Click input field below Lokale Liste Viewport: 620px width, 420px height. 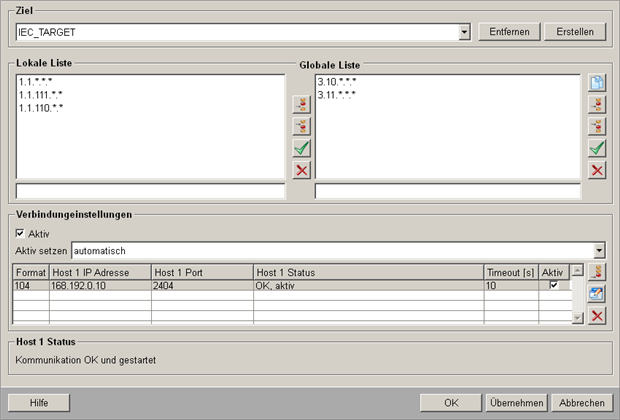point(150,191)
